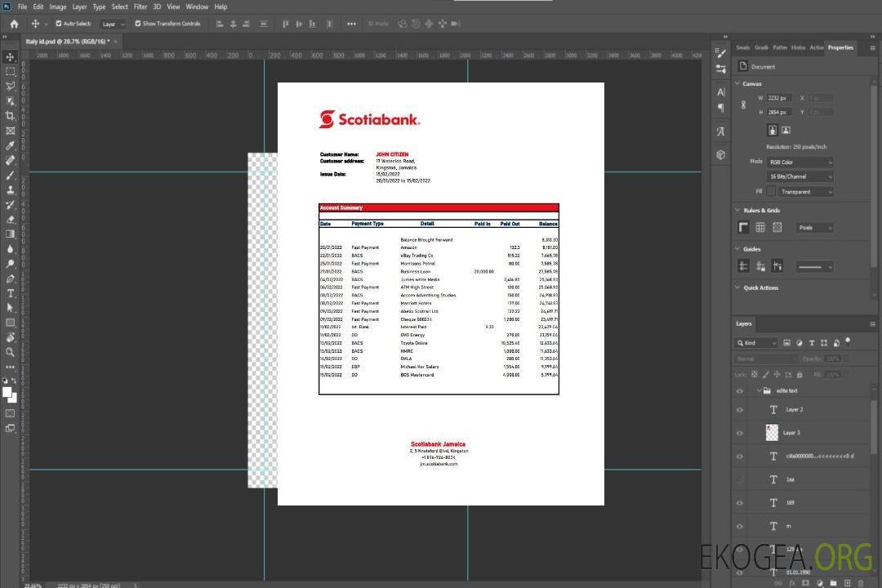Screen dimensions: 882x588
Task: Select the Eyedropper tool
Action: [x=11, y=145]
